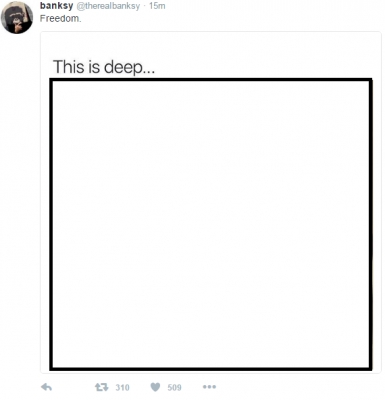Retweet this banksy tweet
This screenshot has height=400, width=385.
101,387
